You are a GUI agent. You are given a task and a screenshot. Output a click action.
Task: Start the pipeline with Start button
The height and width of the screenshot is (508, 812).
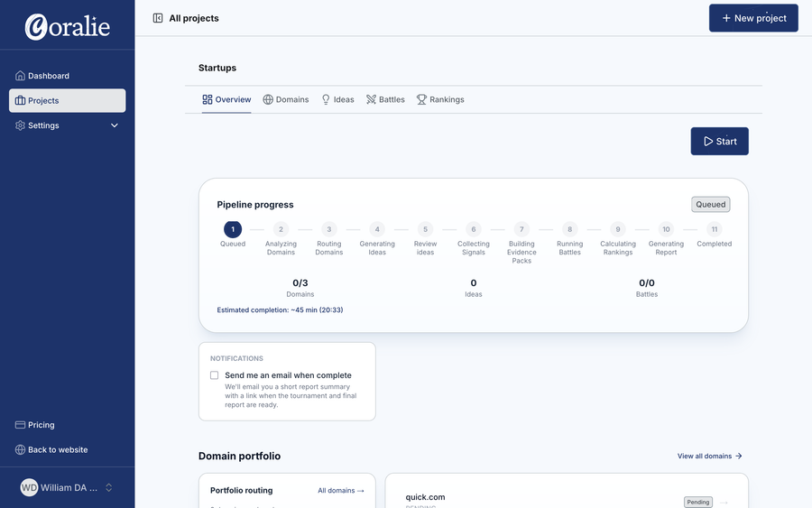719,141
